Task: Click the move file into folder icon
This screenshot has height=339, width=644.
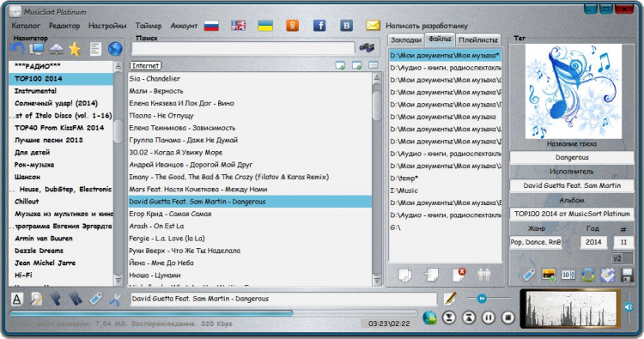Action: click(431, 275)
